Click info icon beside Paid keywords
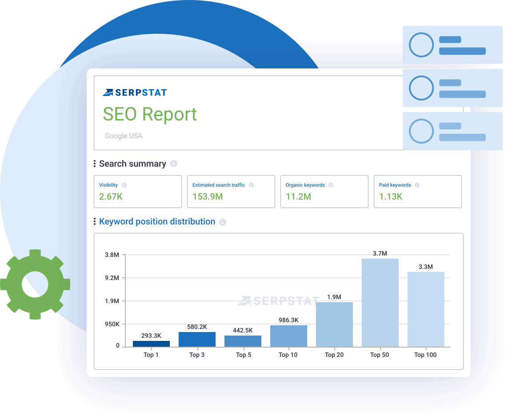 (417, 185)
